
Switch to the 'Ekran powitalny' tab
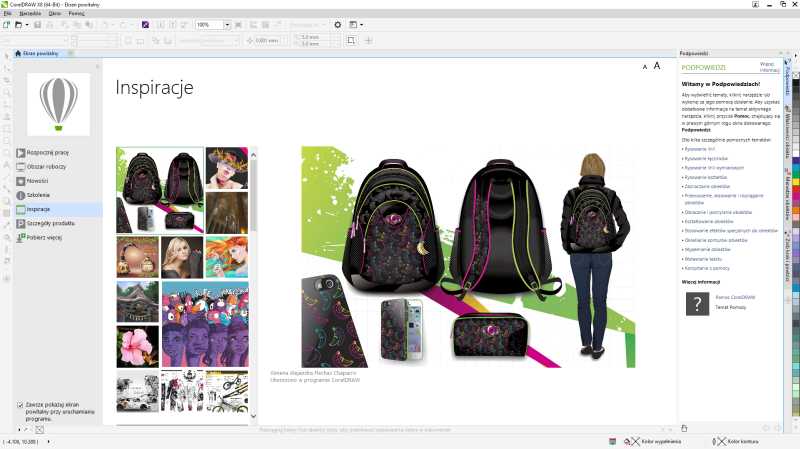pyautogui.click(x=38, y=53)
